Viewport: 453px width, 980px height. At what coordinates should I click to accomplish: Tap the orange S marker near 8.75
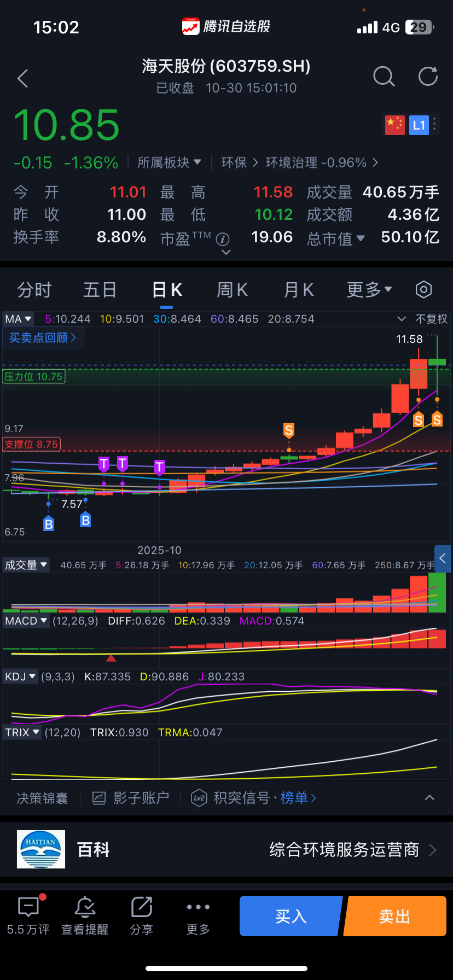[x=289, y=430]
